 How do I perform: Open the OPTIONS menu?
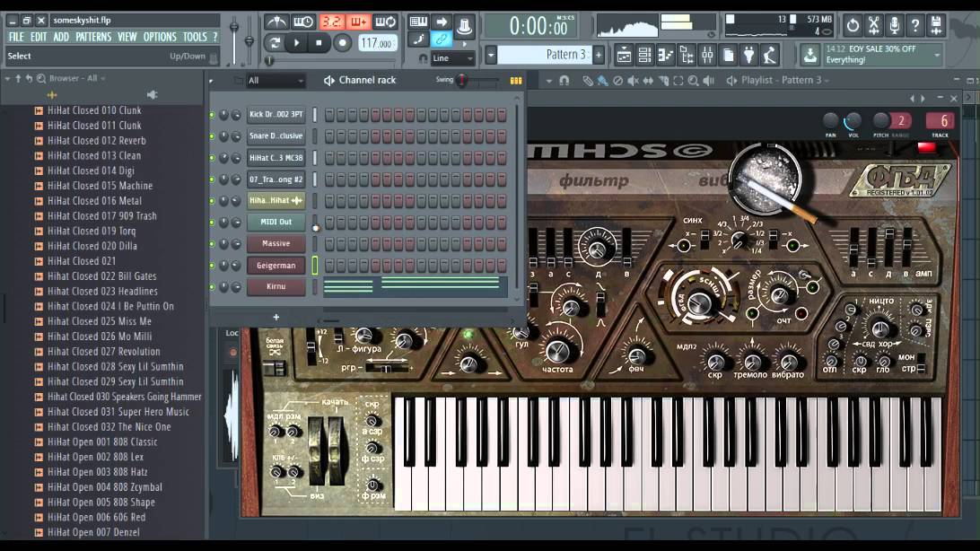click(x=160, y=37)
